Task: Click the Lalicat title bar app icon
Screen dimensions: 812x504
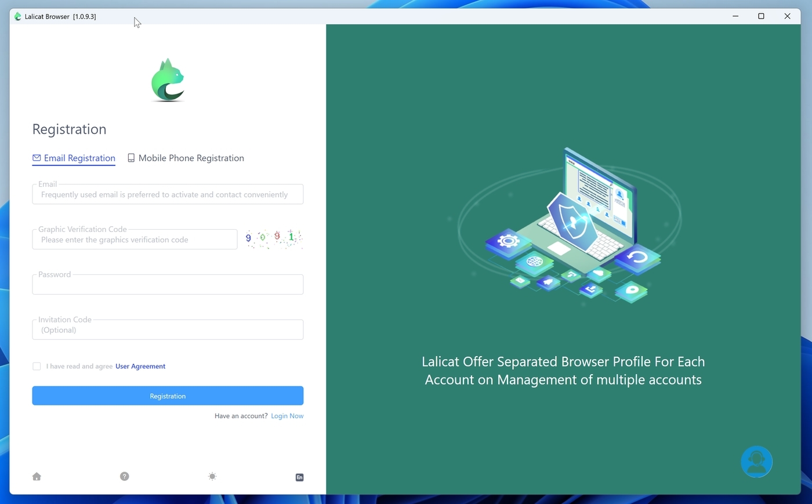Action: click(x=17, y=16)
